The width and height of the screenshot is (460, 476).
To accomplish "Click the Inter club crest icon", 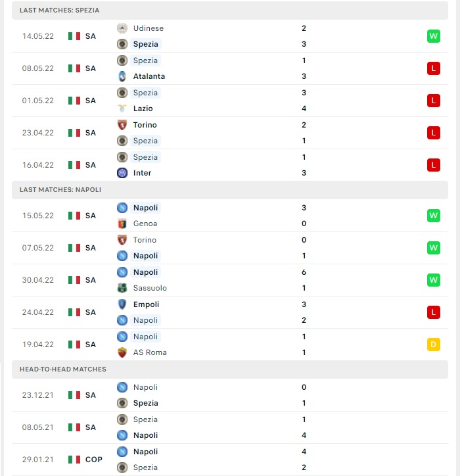I will click(122, 173).
